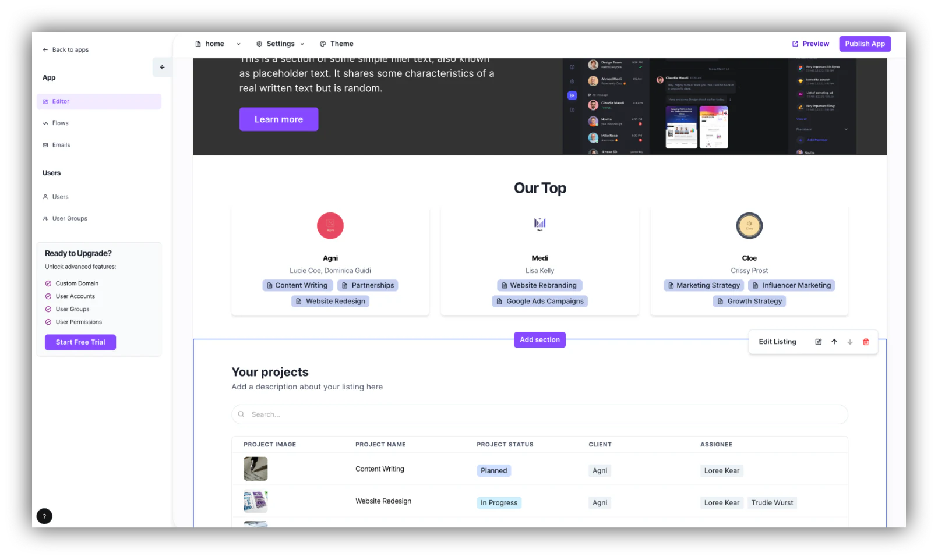
Task: Click the projects Search field
Action: [539, 414]
